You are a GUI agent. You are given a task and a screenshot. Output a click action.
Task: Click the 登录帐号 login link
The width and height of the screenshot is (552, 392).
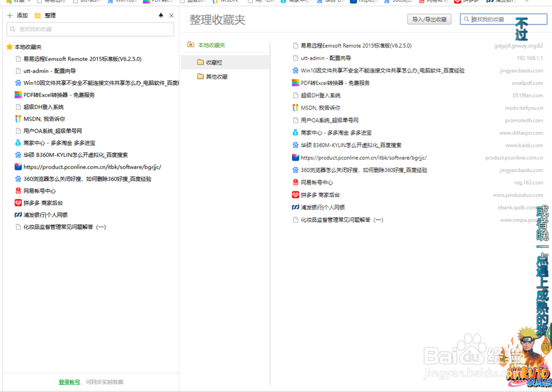[x=69, y=382]
